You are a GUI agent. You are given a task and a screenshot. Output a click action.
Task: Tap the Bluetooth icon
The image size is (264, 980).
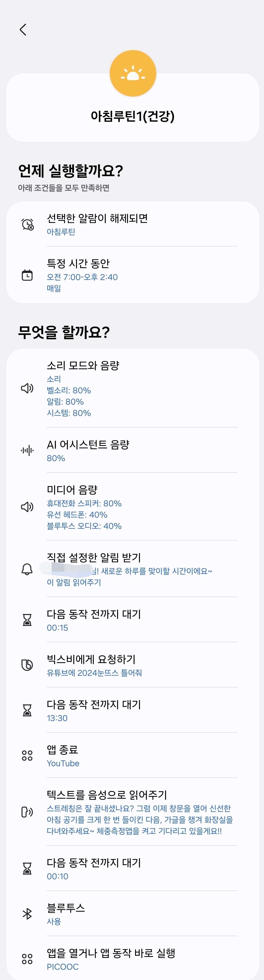point(27,913)
